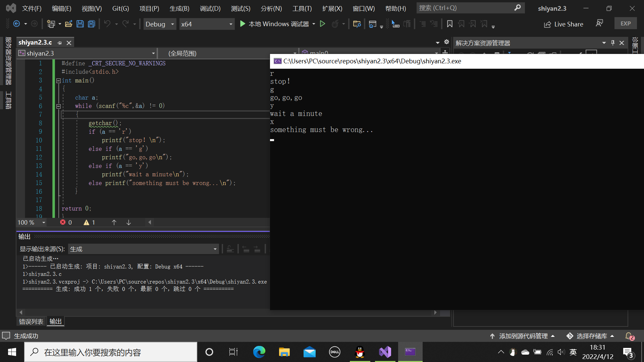Image resolution: width=644 pixels, height=362 pixels.
Task: Open the 调试(D) menu
Action: [210, 8]
